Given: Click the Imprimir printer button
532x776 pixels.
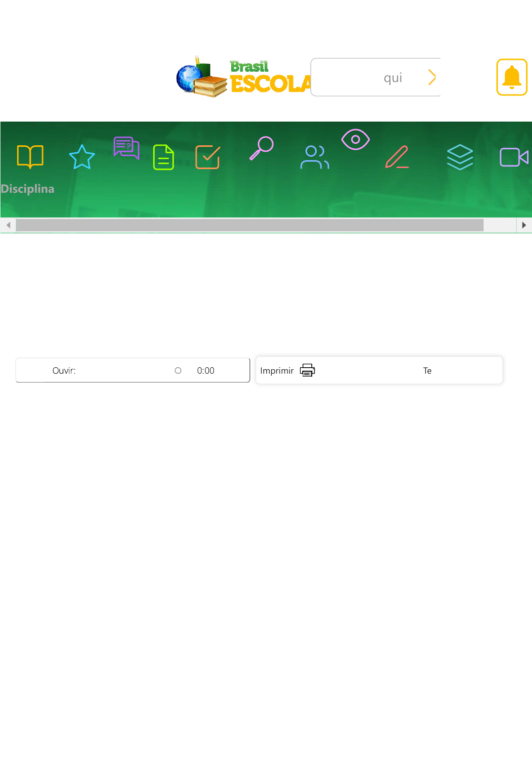Looking at the screenshot, I should [x=287, y=371].
